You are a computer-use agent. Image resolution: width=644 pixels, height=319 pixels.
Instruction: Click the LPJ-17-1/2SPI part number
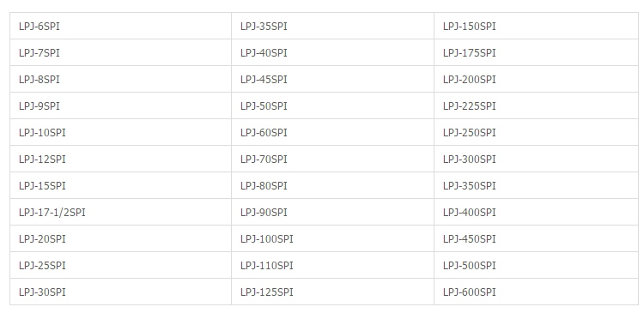click(52, 213)
